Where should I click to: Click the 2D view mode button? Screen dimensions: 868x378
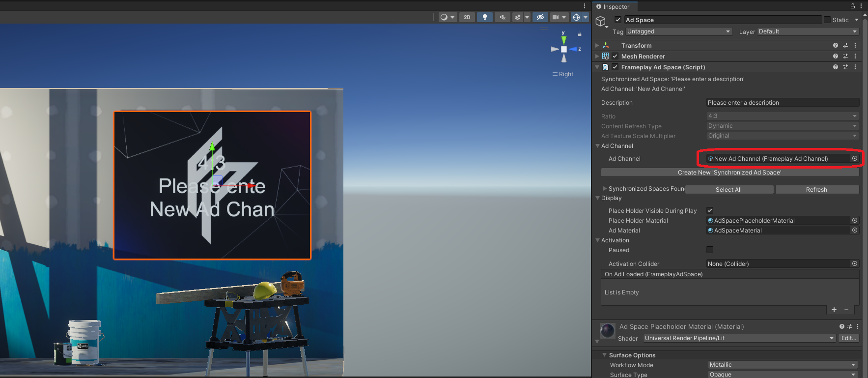[x=467, y=17]
